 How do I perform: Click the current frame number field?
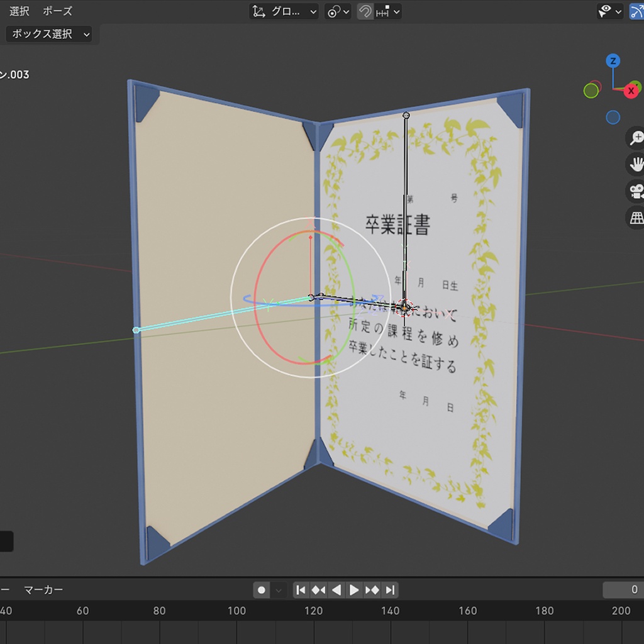[x=626, y=590]
